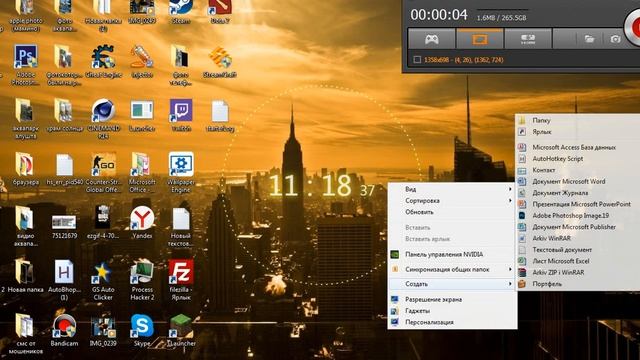Open GS Auto Clicker shortcut
Image resolution: width=640 pixels, height=360 pixels.
[x=103, y=281]
